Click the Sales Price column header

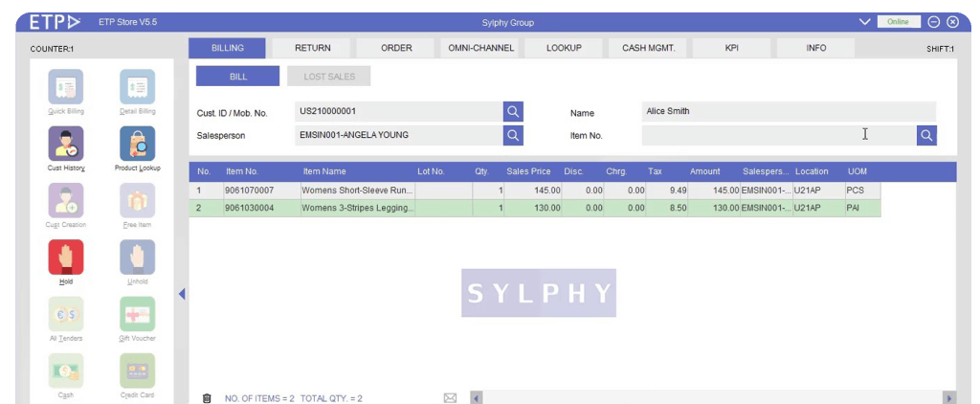click(528, 171)
